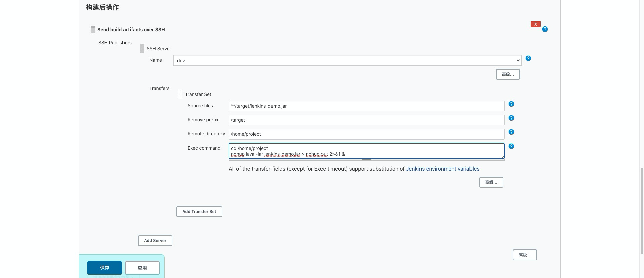This screenshot has height=278, width=644.
Task: Expand advanced options below Add Server
Action: pyautogui.click(x=525, y=255)
